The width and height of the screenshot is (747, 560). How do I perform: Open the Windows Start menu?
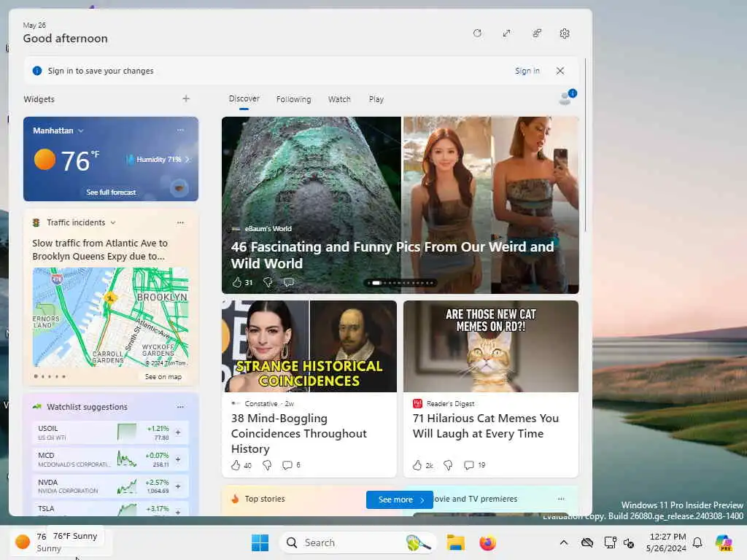pyautogui.click(x=260, y=542)
